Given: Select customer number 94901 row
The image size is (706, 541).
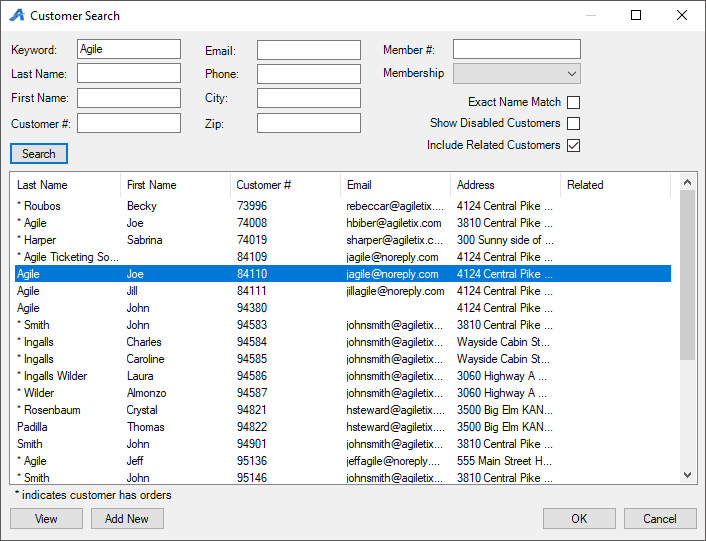Looking at the screenshot, I should tap(343, 444).
